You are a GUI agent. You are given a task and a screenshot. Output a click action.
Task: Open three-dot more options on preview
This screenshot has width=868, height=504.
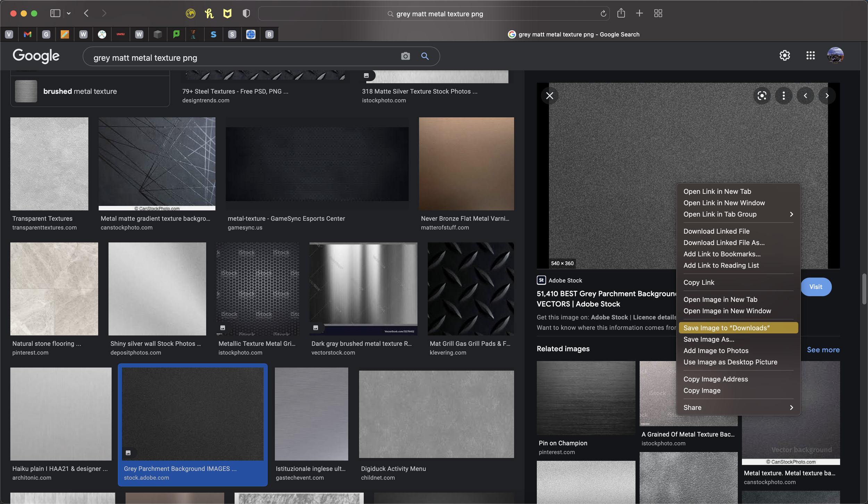[784, 96]
